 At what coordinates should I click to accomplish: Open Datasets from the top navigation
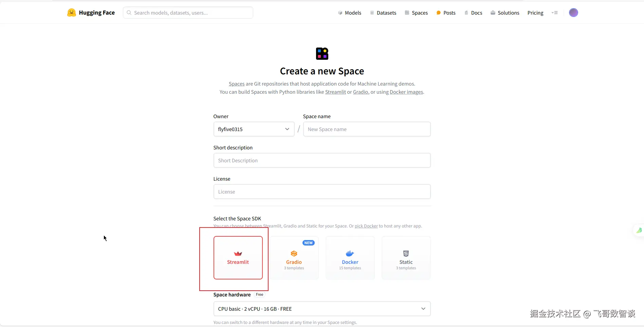coord(383,13)
